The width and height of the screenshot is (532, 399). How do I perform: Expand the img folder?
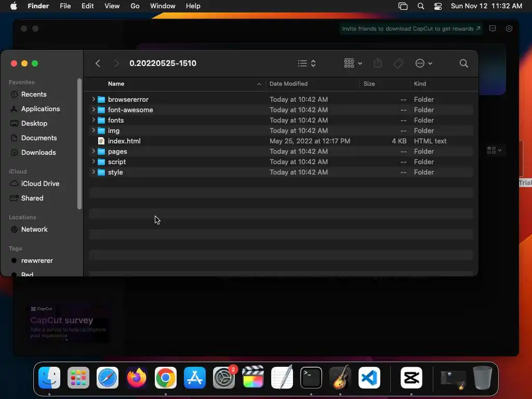pos(94,130)
